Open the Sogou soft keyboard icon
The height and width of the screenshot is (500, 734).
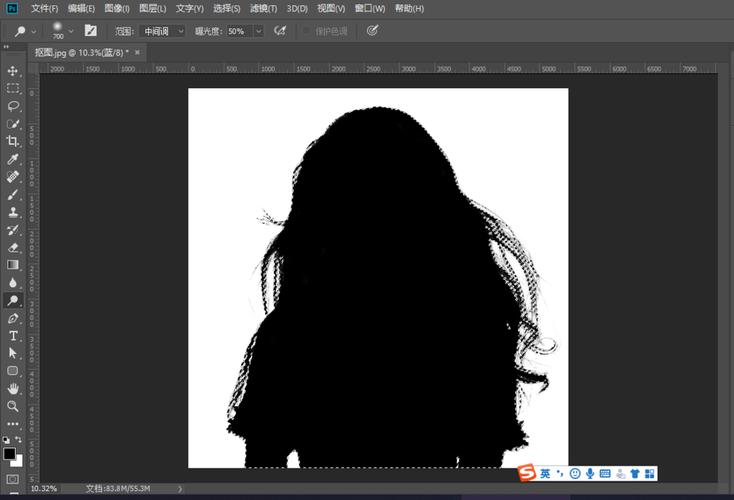pos(605,473)
